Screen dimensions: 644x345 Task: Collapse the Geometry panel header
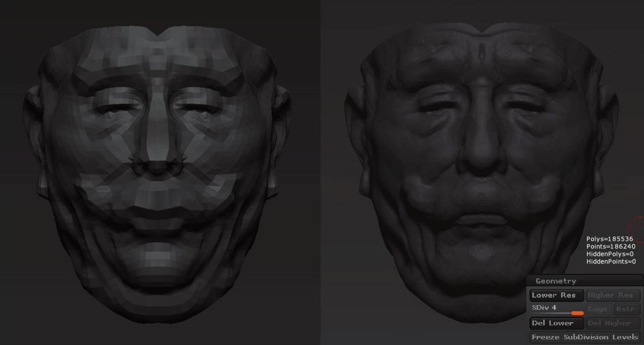(x=585, y=281)
